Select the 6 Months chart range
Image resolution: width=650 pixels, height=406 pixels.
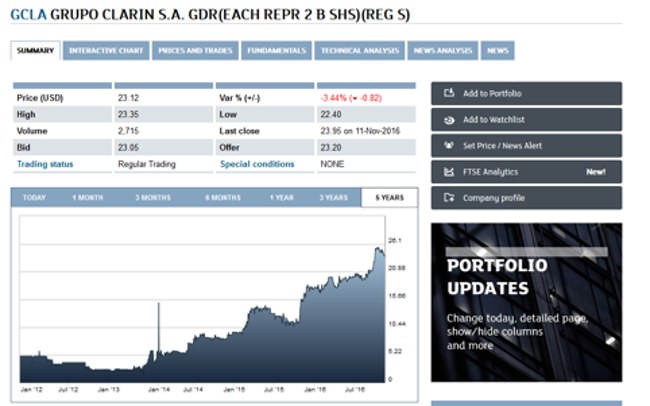[223, 197]
